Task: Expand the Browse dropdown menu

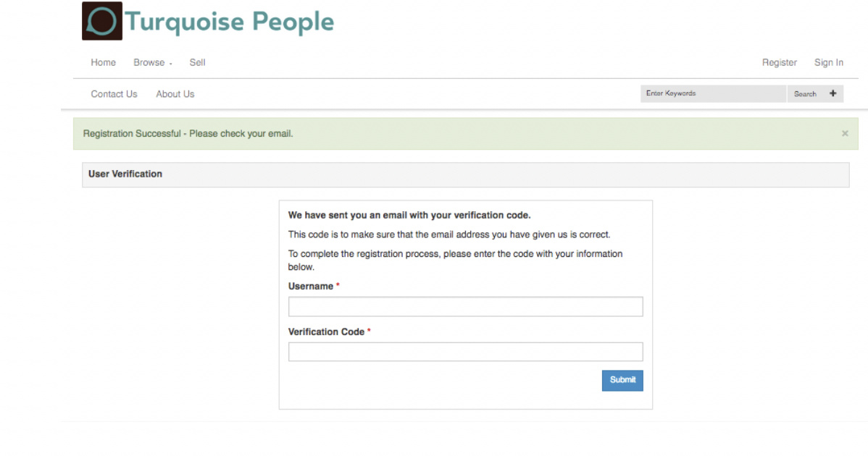Action: (152, 62)
